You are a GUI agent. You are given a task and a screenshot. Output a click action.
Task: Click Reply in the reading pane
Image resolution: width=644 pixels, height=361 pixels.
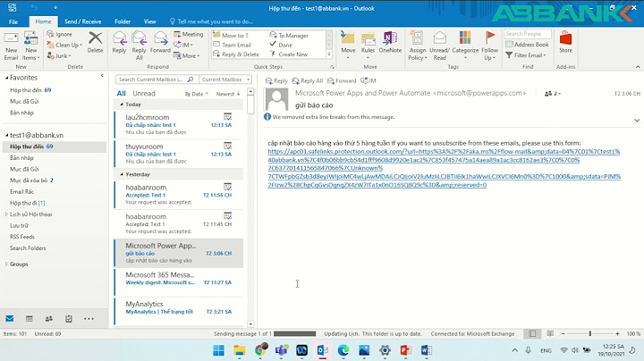coord(276,80)
